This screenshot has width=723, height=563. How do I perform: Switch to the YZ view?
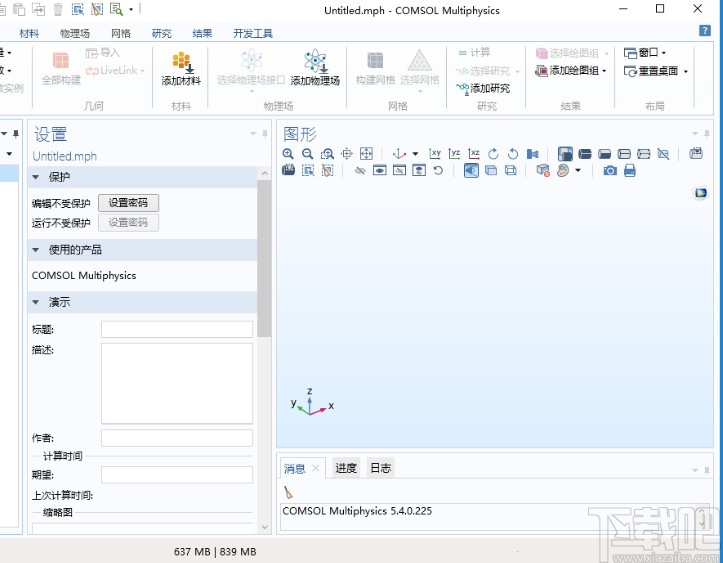pos(454,154)
